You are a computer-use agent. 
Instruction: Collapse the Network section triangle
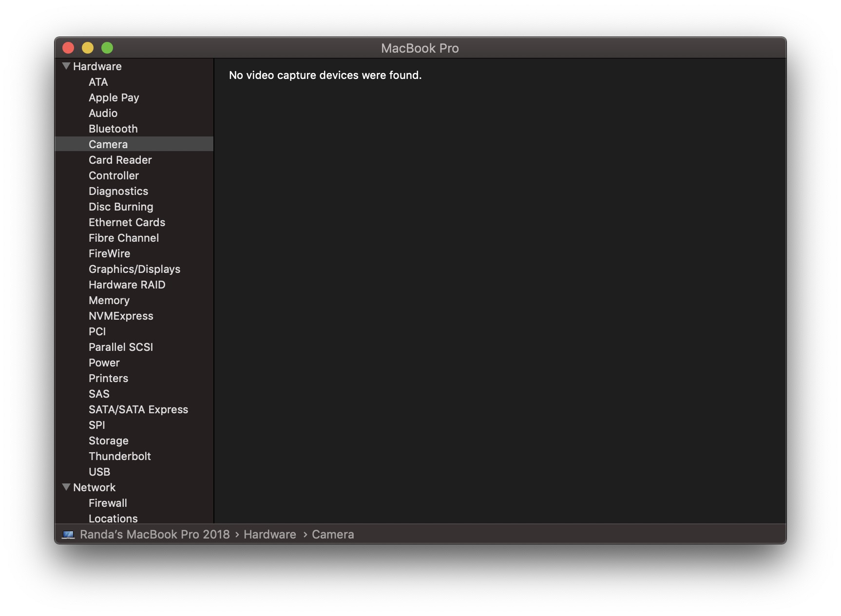67,487
